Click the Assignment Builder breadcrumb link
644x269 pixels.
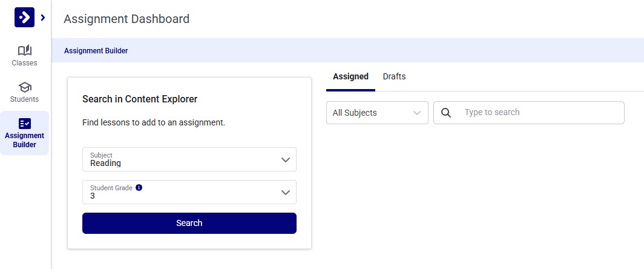coord(96,51)
